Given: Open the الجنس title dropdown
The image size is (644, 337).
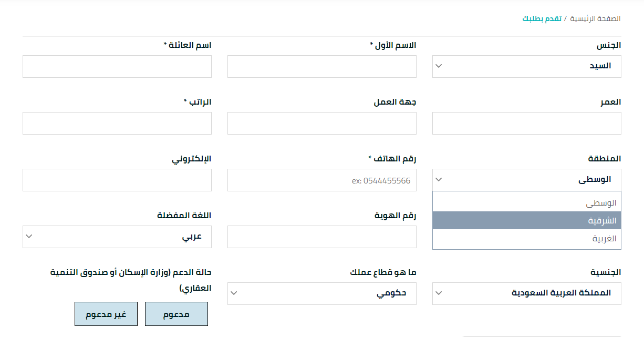Looking at the screenshot, I should click(526, 66).
